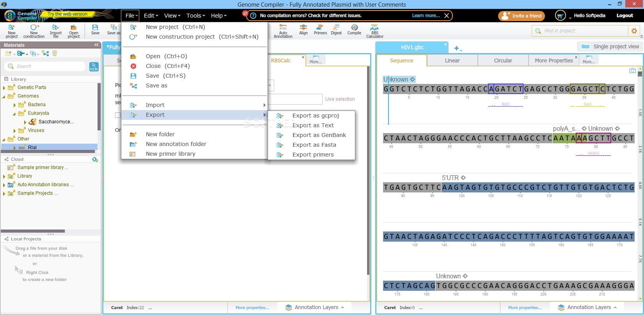This screenshot has height=315, width=644.
Task: Open the Edit menu
Action: click(151, 16)
